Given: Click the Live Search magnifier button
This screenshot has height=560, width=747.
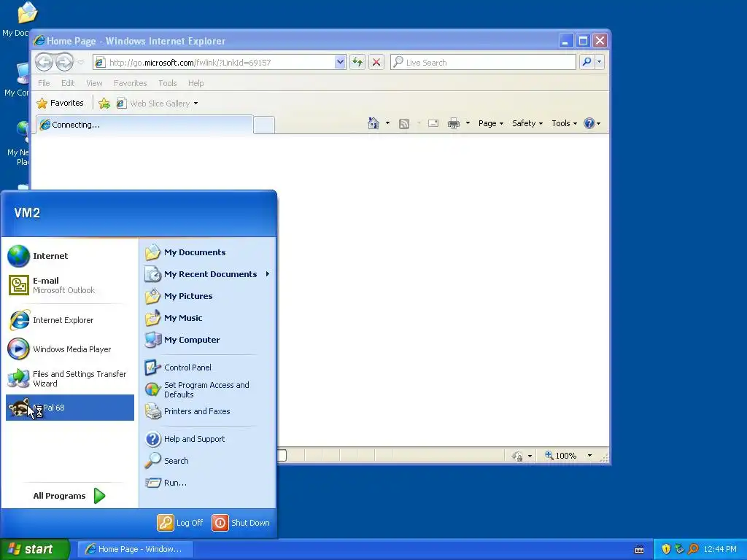Looking at the screenshot, I should 587,62.
